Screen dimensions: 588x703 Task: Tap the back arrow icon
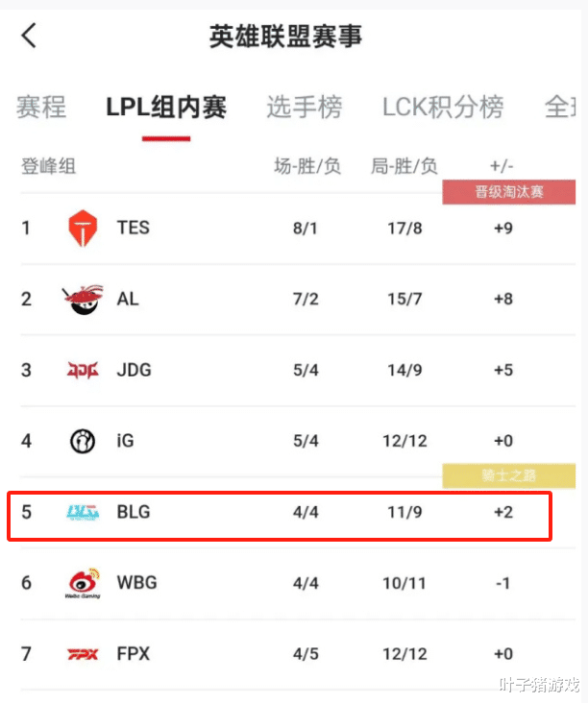pyautogui.click(x=29, y=36)
